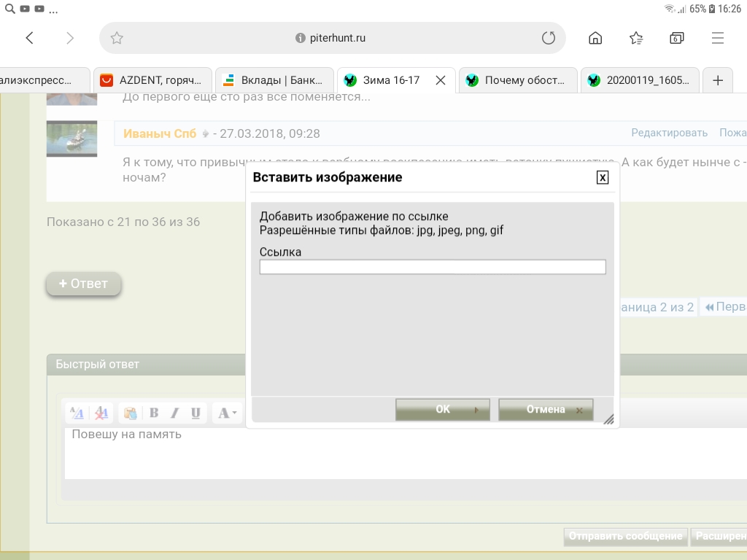
Task: Reload the piterhunt.ru page
Action: pyautogui.click(x=548, y=38)
